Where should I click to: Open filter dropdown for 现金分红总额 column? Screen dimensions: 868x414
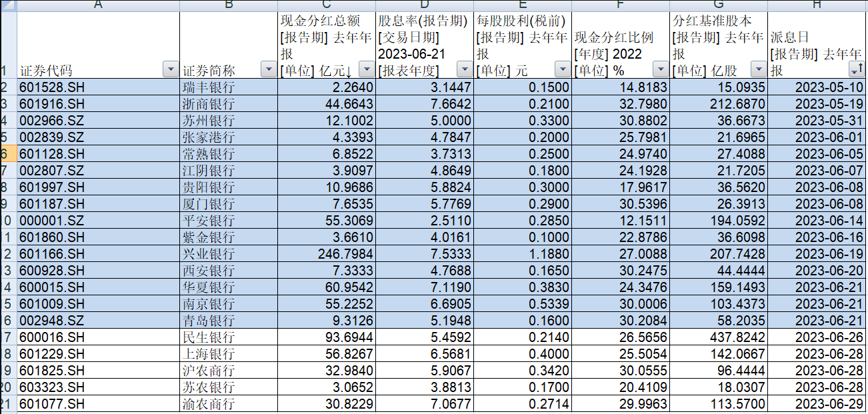click(x=367, y=69)
